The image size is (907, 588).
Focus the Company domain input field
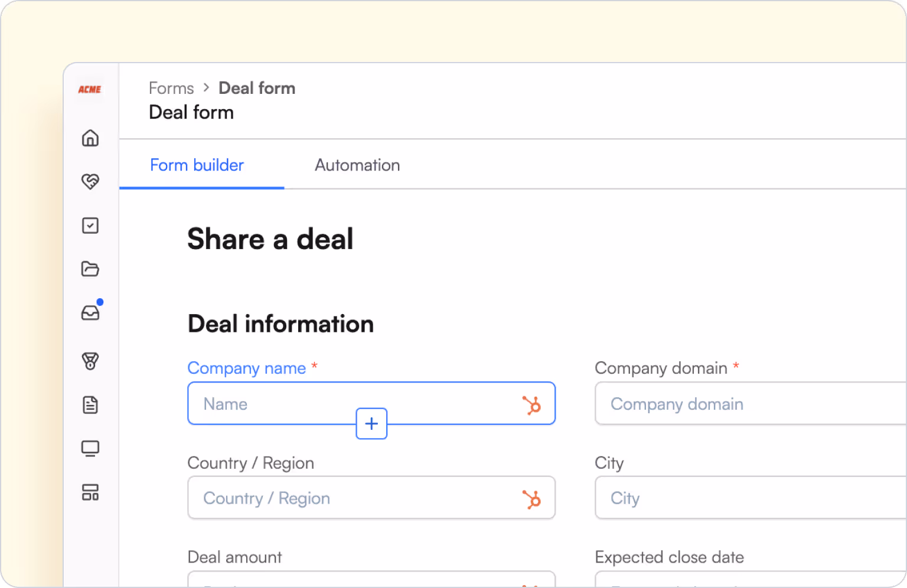pos(751,404)
